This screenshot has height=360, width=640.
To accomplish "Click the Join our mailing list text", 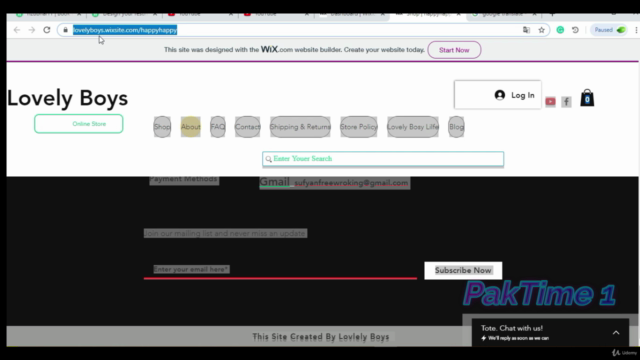I will tap(225, 233).
